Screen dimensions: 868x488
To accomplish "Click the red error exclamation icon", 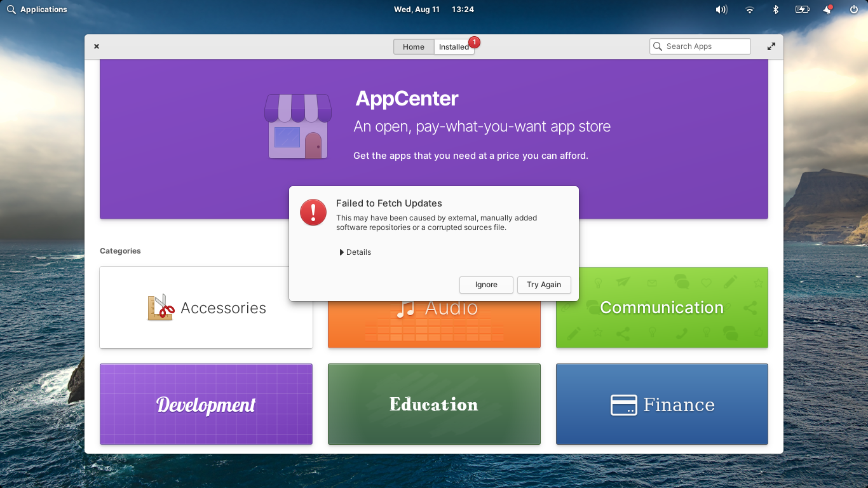I will tap(313, 212).
